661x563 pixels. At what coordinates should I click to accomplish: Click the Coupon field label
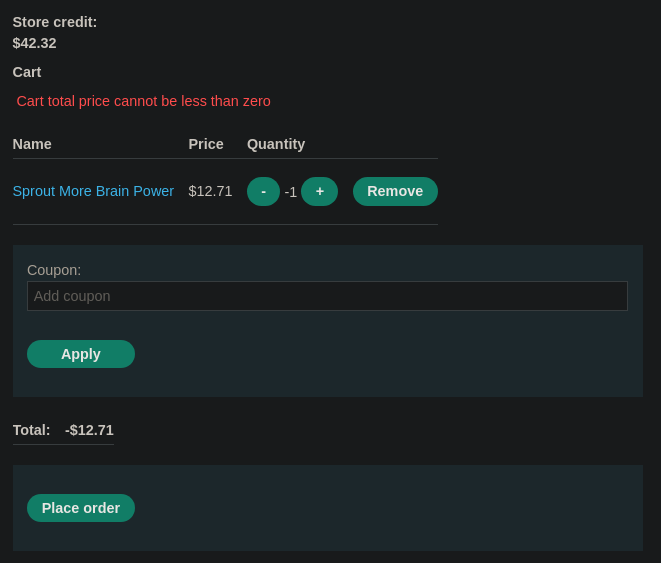[54, 270]
